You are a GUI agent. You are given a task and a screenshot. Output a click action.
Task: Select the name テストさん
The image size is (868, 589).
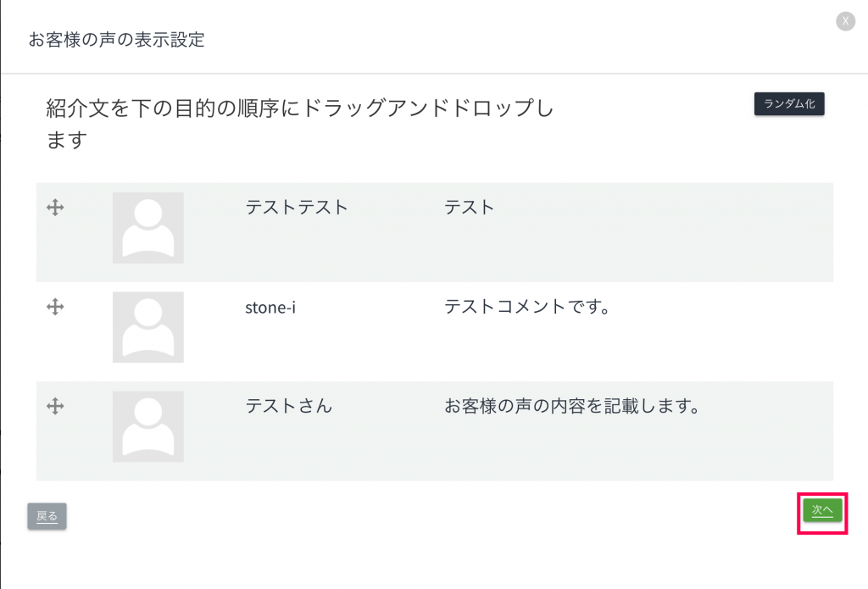point(289,406)
